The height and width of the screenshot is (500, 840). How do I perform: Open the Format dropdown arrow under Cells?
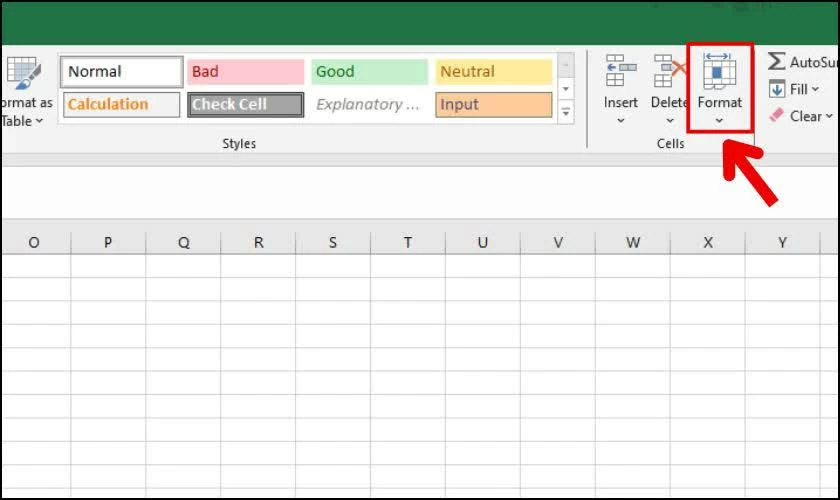[719, 121]
